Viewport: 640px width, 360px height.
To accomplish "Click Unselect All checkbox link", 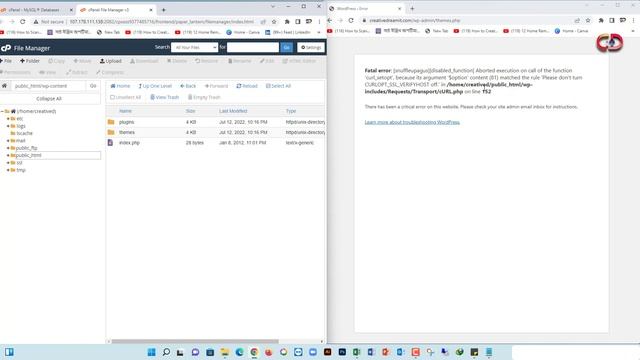I will [x=125, y=97].
